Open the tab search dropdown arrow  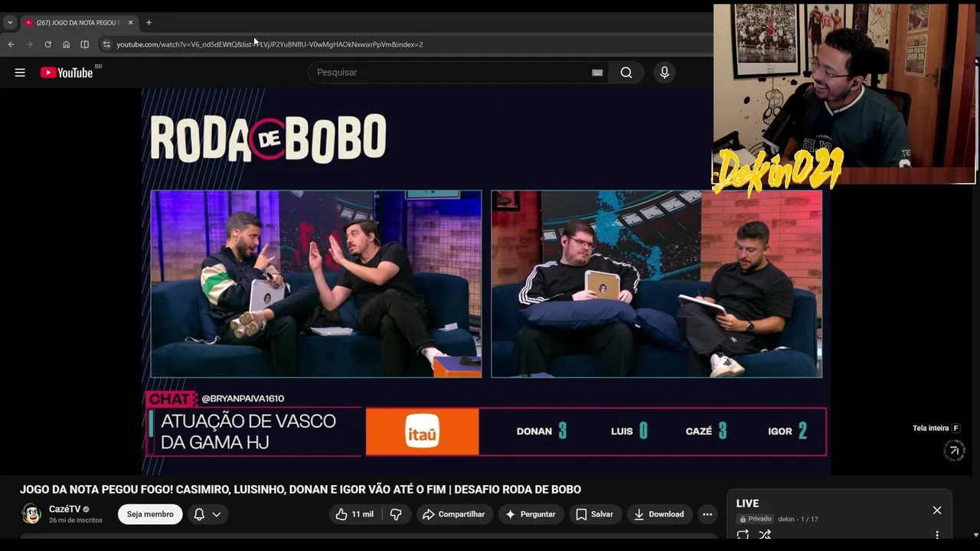(x=10, y=22)
